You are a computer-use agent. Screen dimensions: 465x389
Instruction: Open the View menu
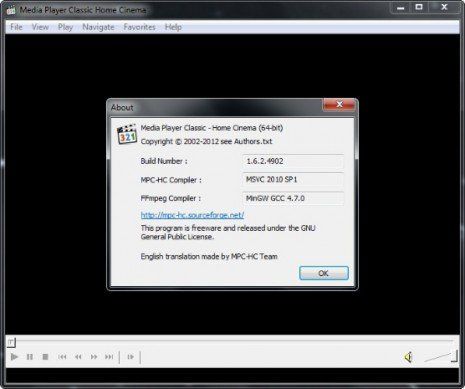40,27
